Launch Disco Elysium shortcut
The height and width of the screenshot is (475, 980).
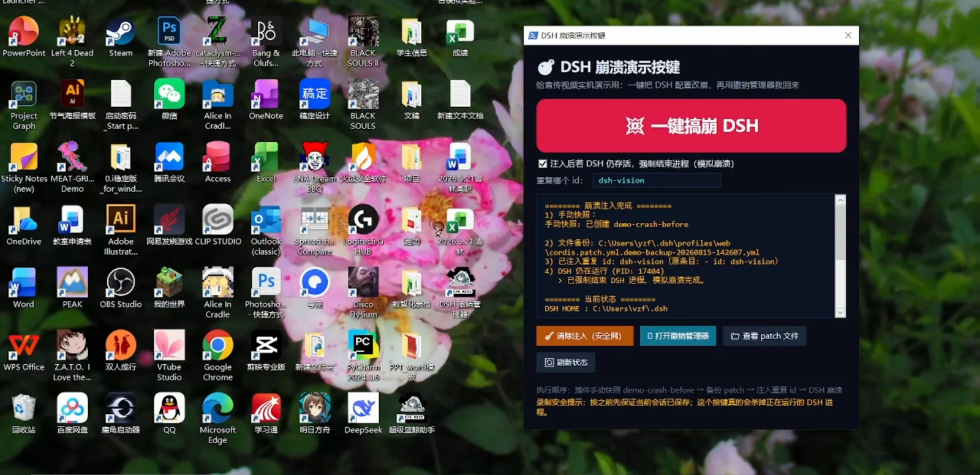click(x=363, y=293)
